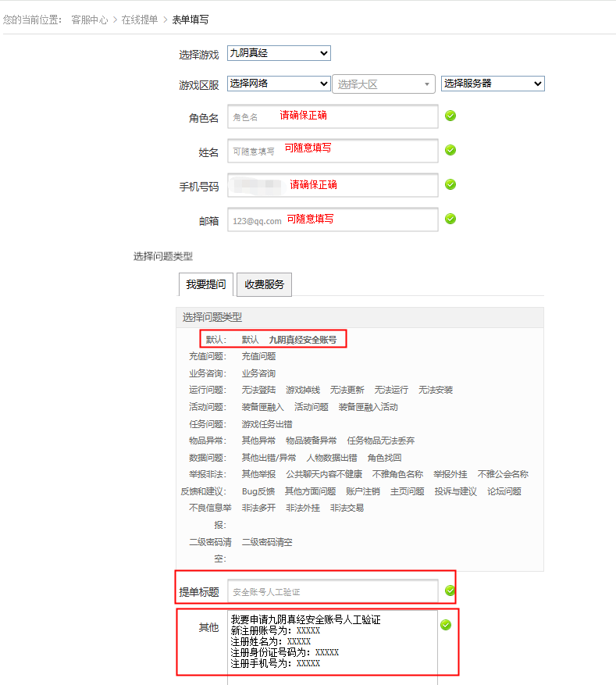616x685 pixels.
Task: Go to 客服中心 in breadcrumb
Action: tap(89, 20)
